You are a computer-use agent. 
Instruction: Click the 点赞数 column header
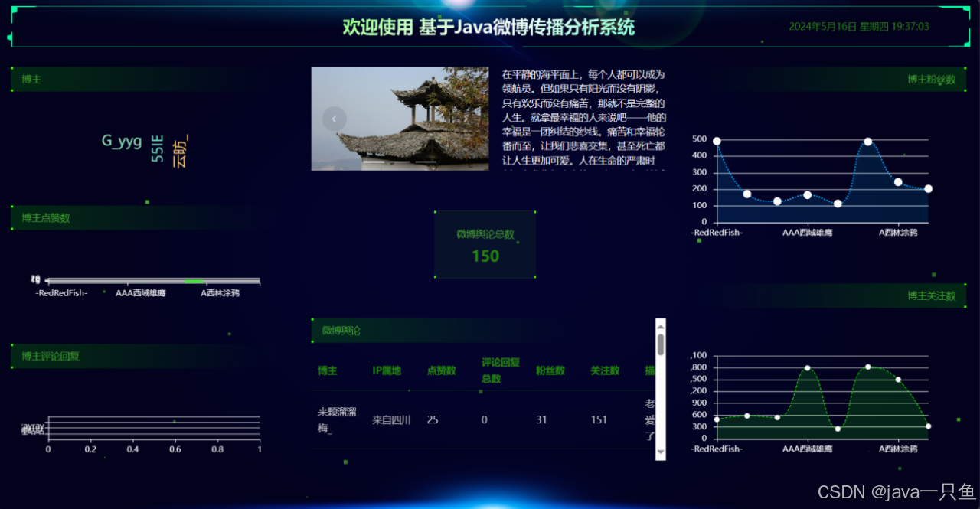pyautogui.click(x=441, y=370)
